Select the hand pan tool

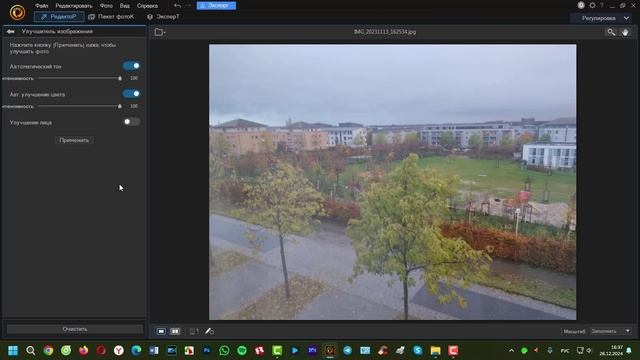pyautogui.click(x=625, y=32)
